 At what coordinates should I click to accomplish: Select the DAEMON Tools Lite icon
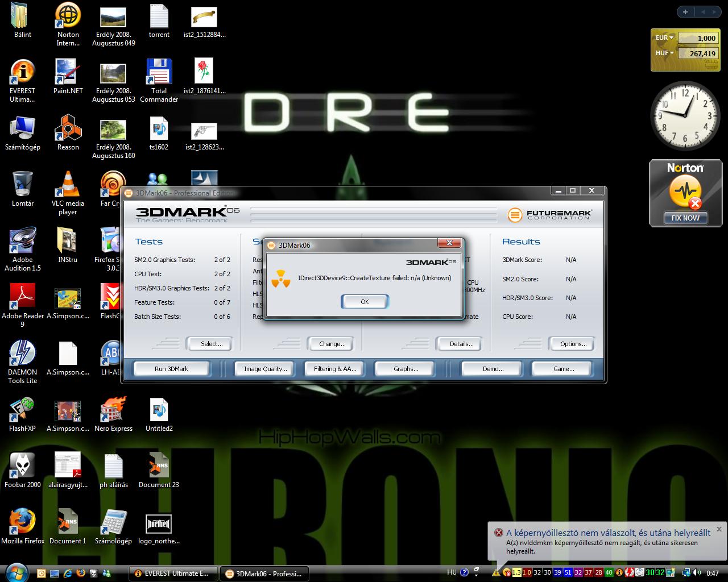coord(23,363)
